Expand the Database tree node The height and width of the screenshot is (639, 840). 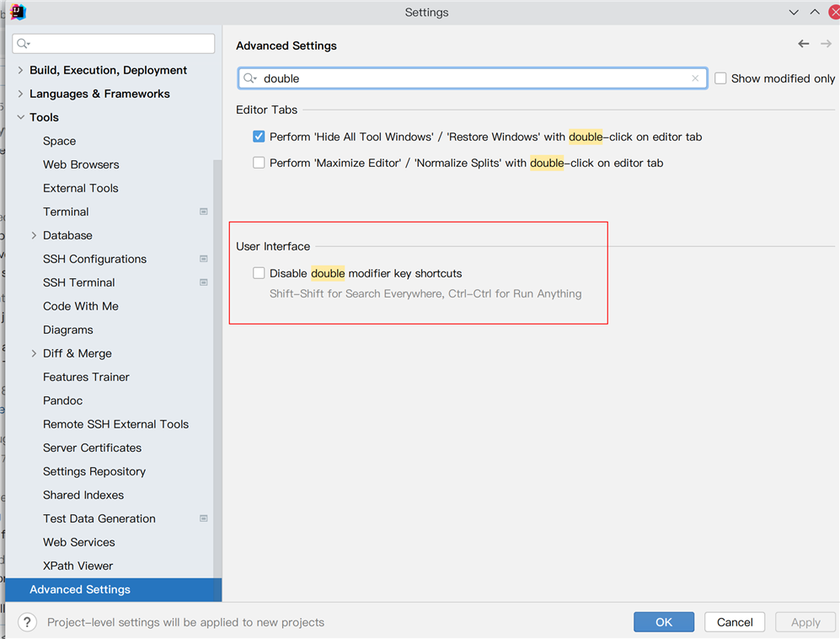click(x=34, y=235)
